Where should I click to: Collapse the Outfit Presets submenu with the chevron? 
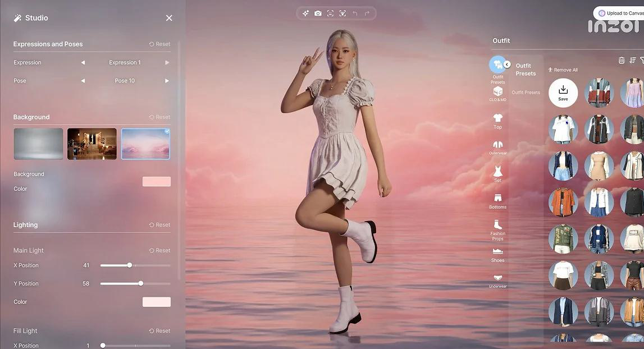coord(507,65)
